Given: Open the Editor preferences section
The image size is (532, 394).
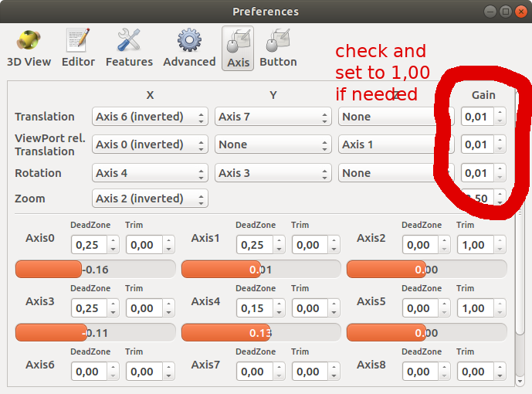Looking at the screenshot, I should tap(78, 48).
